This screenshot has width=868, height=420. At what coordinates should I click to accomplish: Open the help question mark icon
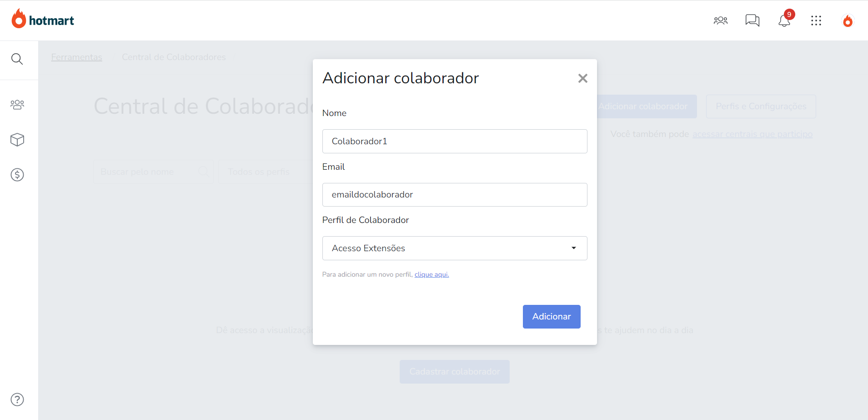(17, 400)
